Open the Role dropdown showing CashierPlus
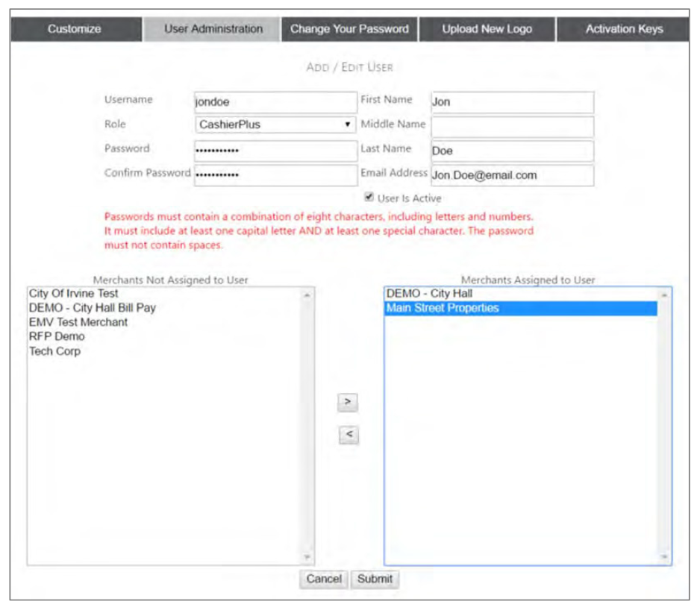 point(275,125)
